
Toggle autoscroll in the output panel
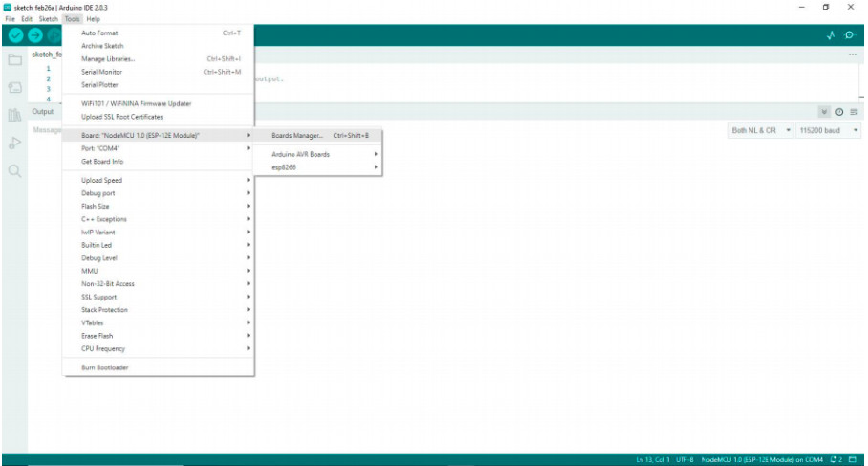824,112
